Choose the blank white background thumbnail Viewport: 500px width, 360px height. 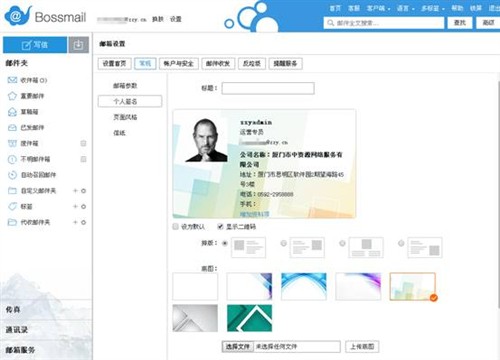195,286
